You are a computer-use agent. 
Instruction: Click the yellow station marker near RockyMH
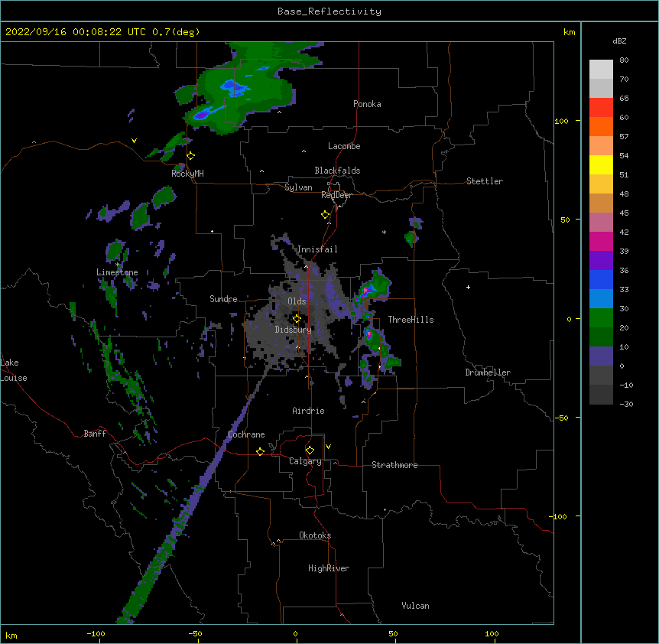pos(191,156)
